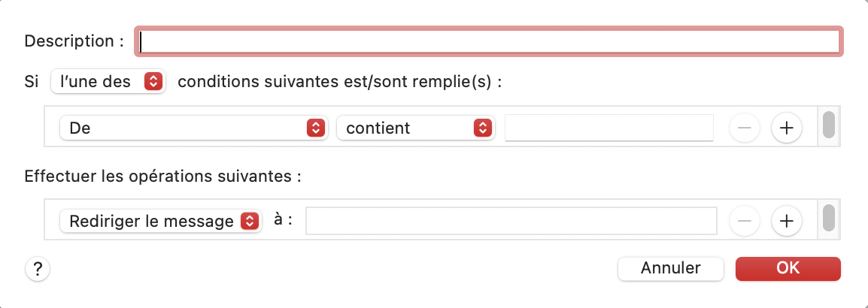Click the redirect address field after "à :"
868x308 pixels.
[511, 221]
